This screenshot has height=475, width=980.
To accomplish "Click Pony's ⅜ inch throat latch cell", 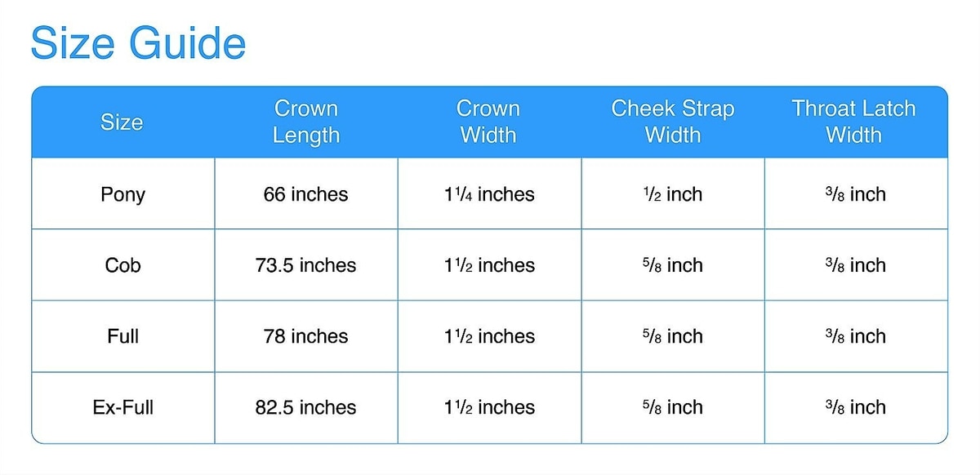I will tap(855, 194).
